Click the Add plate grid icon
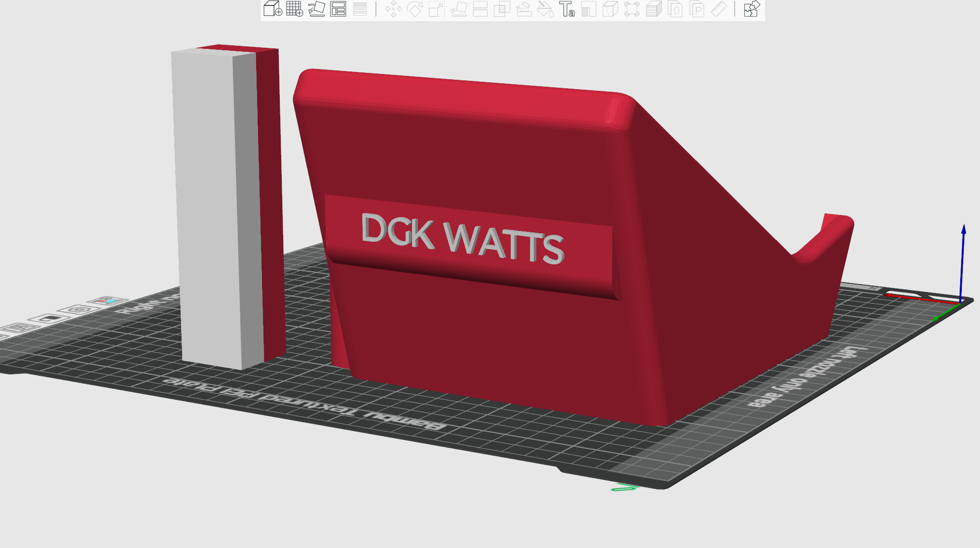980x548 pixels. pyautogui.click(x=295, y=9)
